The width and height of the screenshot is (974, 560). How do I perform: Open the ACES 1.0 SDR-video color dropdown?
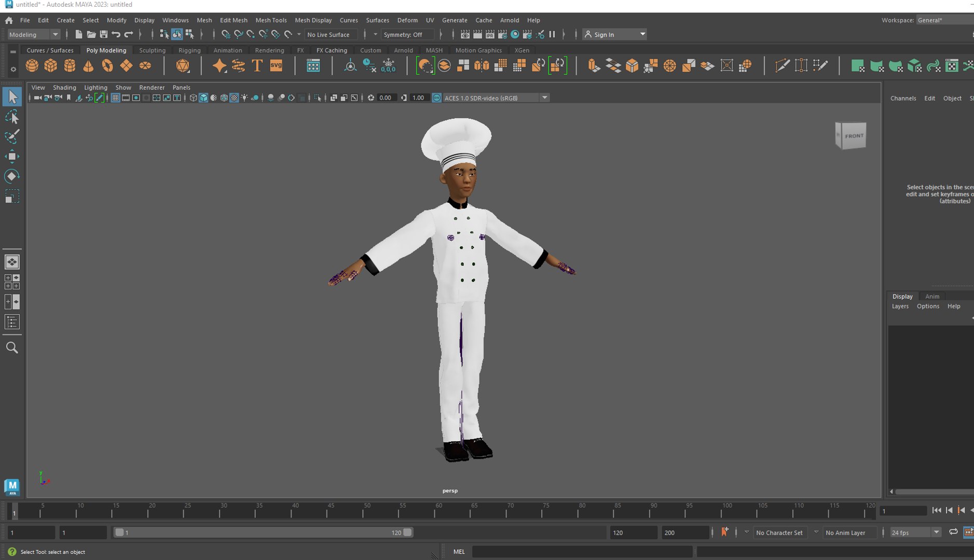coord(496,98)
